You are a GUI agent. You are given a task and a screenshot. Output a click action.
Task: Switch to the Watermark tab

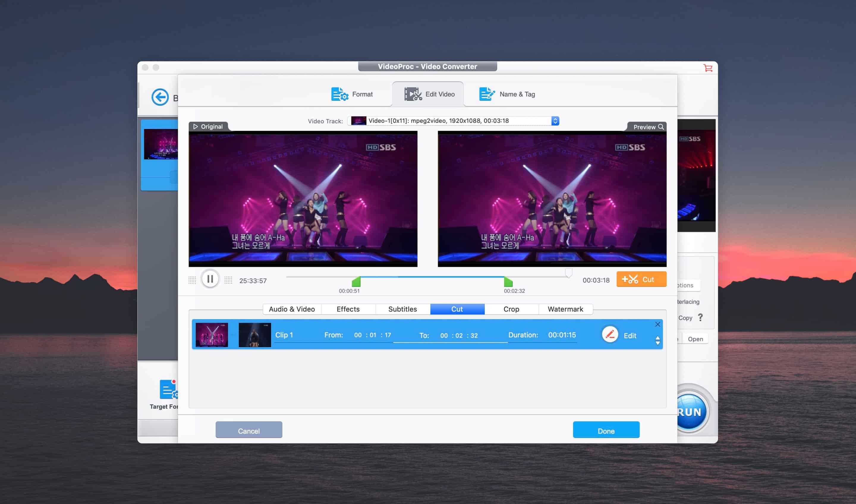pos(566,309)
